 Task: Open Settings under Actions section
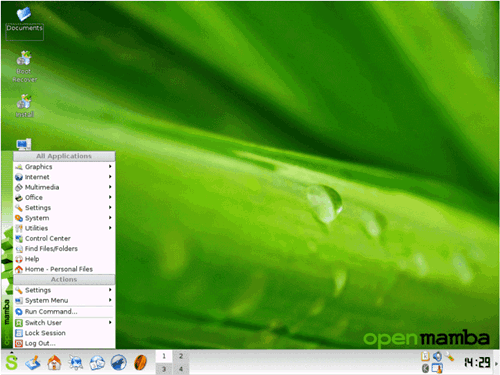click(64, 290)
